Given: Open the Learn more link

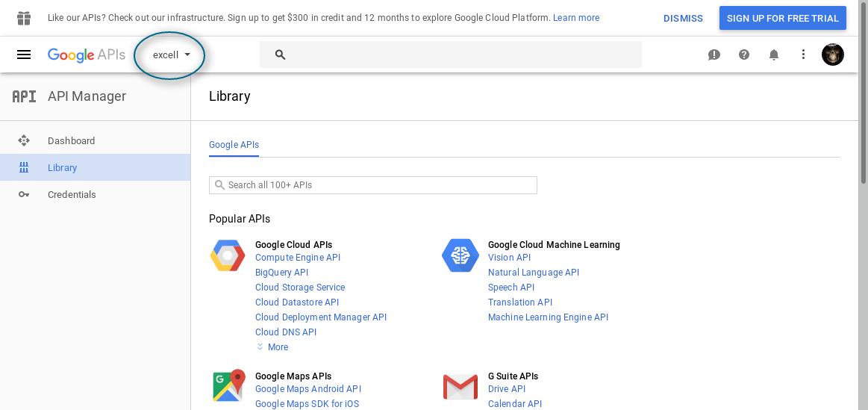Looking at the screenshot, I should point(576,18).
